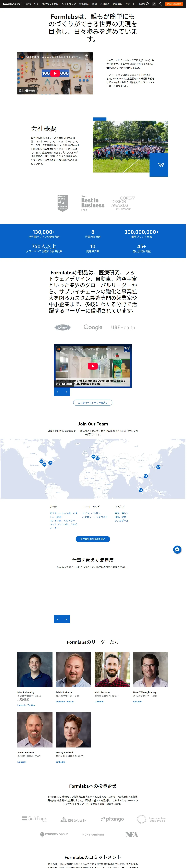188x868 pixels.
Task: Open the ソフトウェア menu
Action: 69,4
